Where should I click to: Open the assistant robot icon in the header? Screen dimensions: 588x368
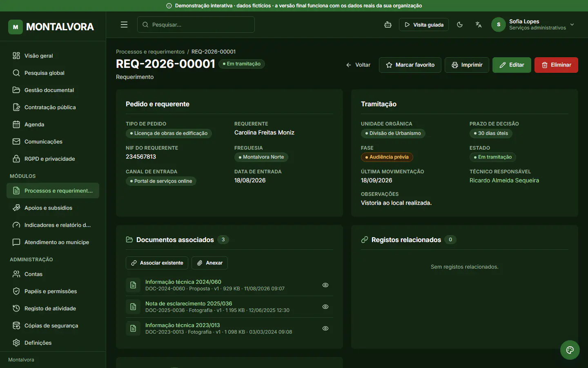pyautogui.click(x=388, y=25)
